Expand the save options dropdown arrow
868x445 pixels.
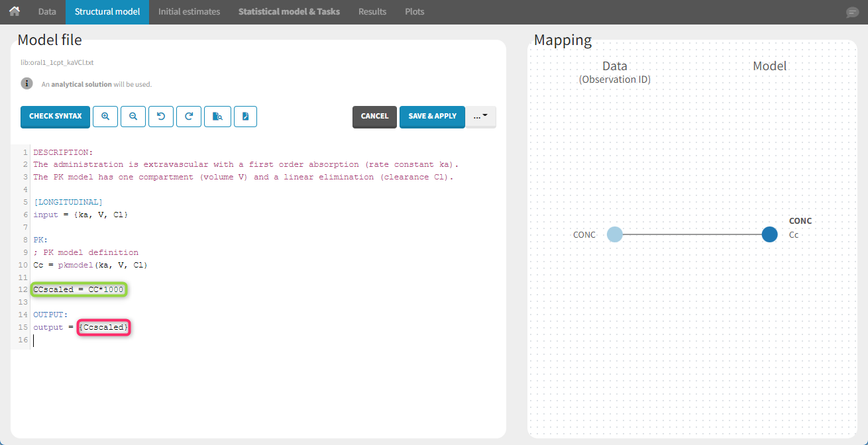coord(481,117)
